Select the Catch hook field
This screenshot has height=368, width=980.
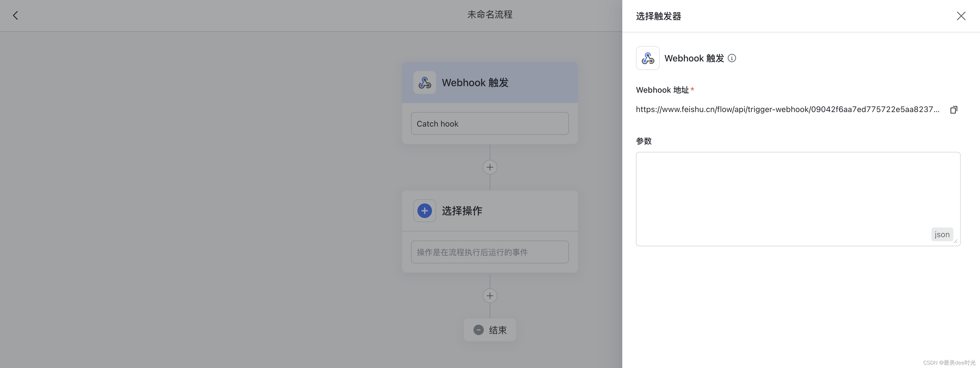click(x=490, y=123)
